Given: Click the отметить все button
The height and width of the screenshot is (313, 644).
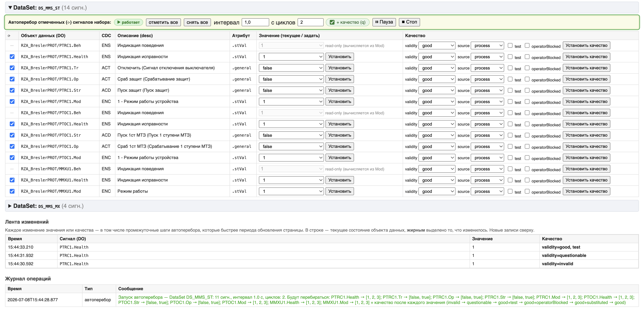Looking at the screenshot, I should (x=163, y=22).
